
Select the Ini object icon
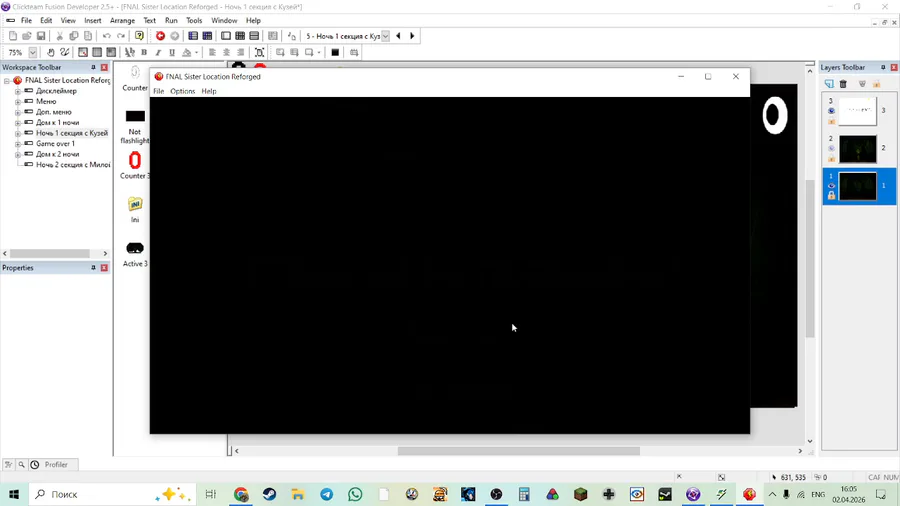coord(135,204)
